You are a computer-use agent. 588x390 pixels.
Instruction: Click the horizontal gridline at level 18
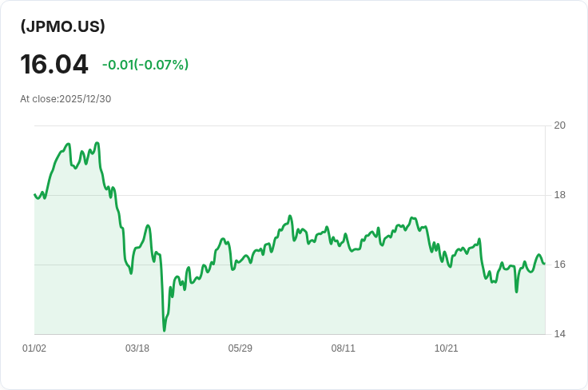[x=320, y=195]
